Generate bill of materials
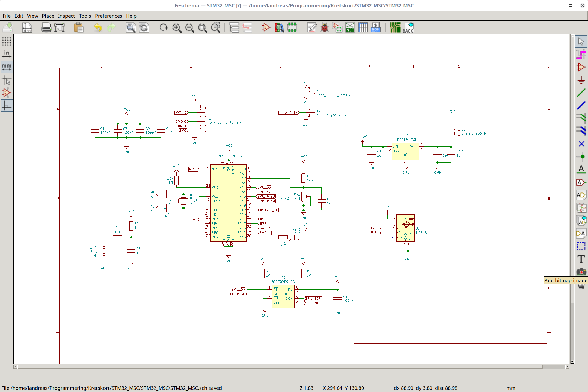Screen dimensions: 588x392 pos(376,27)
